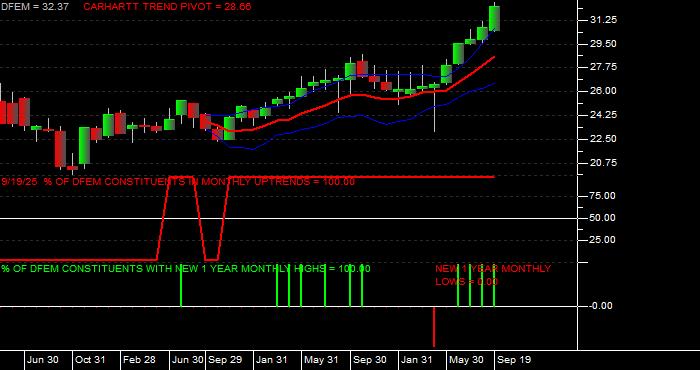
Task: Select the Oct 31 date axis label
Action: pyautogui.click(x=90, y=359)
